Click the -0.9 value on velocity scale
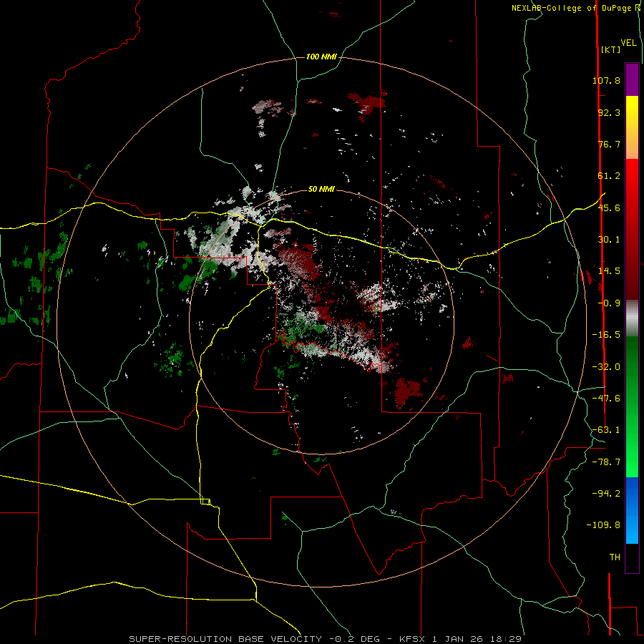 [x=609, y=303]
